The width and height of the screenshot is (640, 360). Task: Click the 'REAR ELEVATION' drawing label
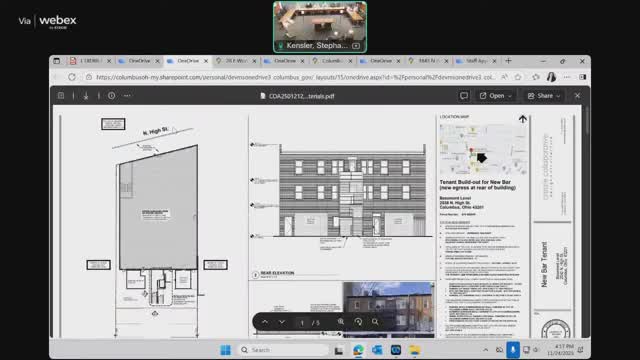pos(277,273)
